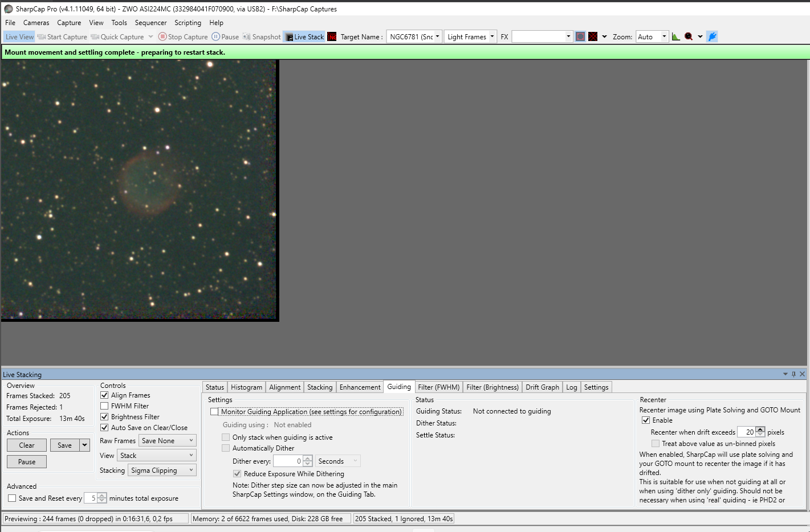Click the Clear stack button

pos(27,445)
